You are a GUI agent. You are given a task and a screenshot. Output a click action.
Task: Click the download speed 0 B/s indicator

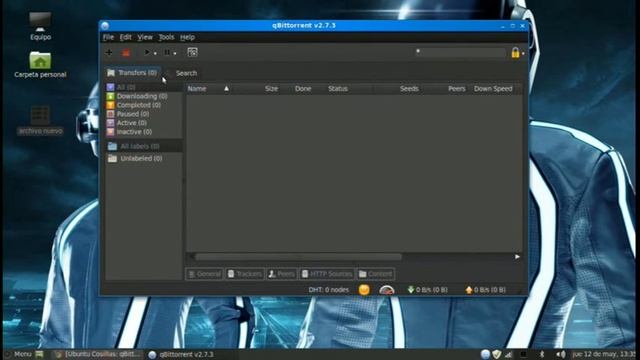tap(427, 290)
